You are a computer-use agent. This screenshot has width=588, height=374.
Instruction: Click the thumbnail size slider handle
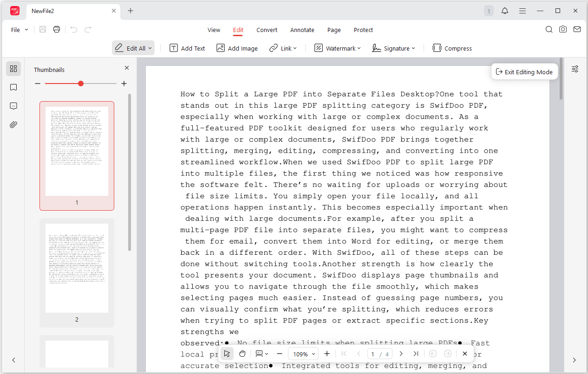pyautogui.click(x=81, y=84)
